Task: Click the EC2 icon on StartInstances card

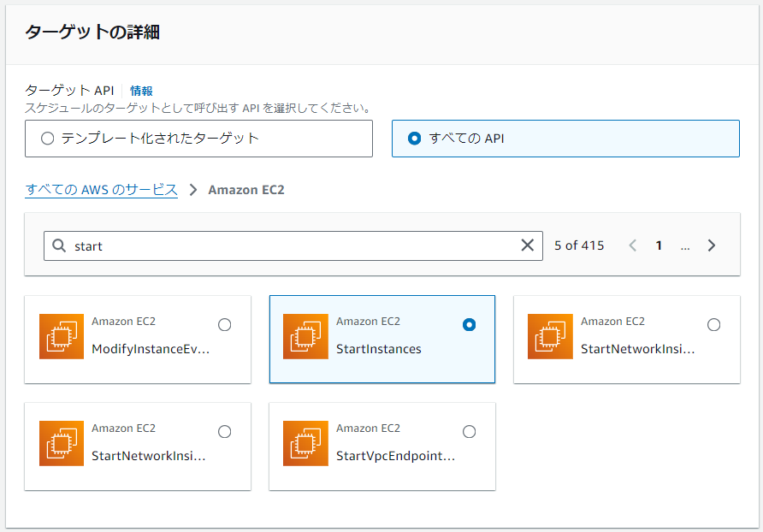Action: pos(305,336)
